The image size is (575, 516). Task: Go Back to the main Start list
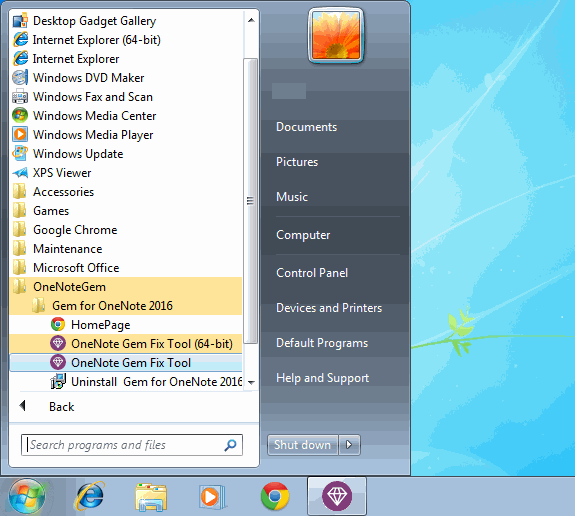[x=61, y=407]
